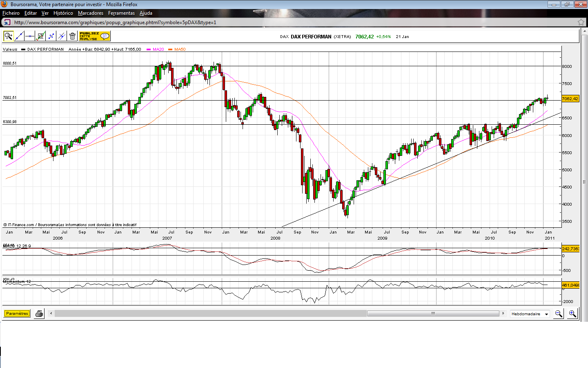Click the MA50 legend label

(180, 49)
